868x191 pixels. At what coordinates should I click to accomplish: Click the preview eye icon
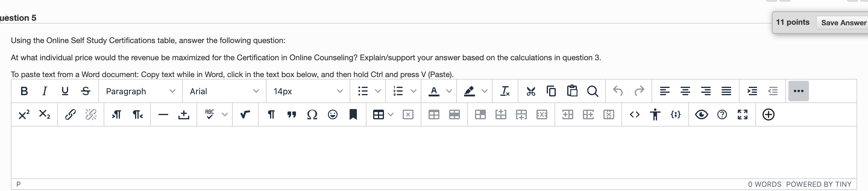[702, 115]
